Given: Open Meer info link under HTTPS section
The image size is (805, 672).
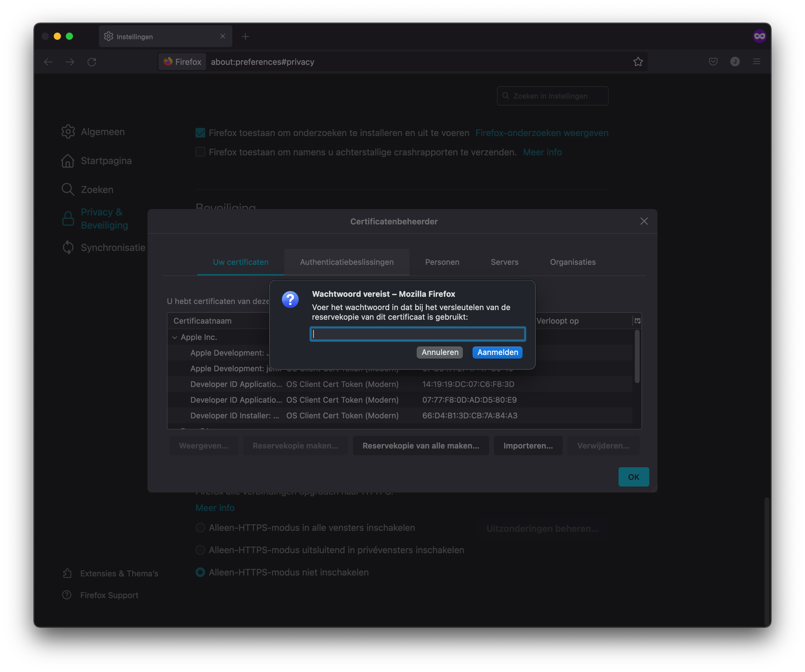Looking at the screenshot, I should click(215, 508).
